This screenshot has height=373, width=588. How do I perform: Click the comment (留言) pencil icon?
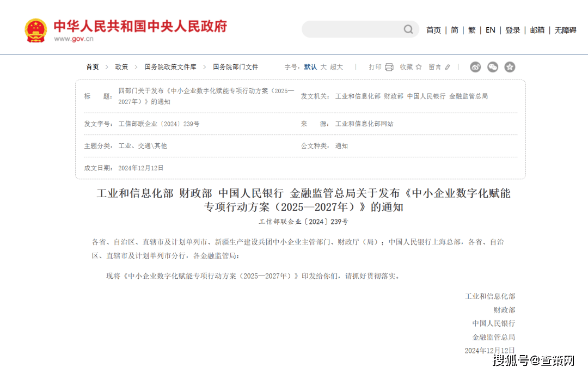tap(448, 67)
